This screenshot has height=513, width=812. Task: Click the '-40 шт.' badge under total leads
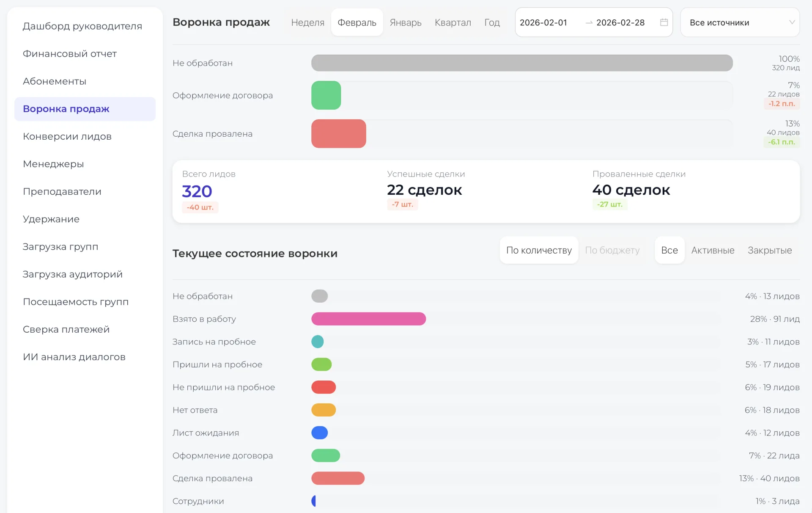200,207
